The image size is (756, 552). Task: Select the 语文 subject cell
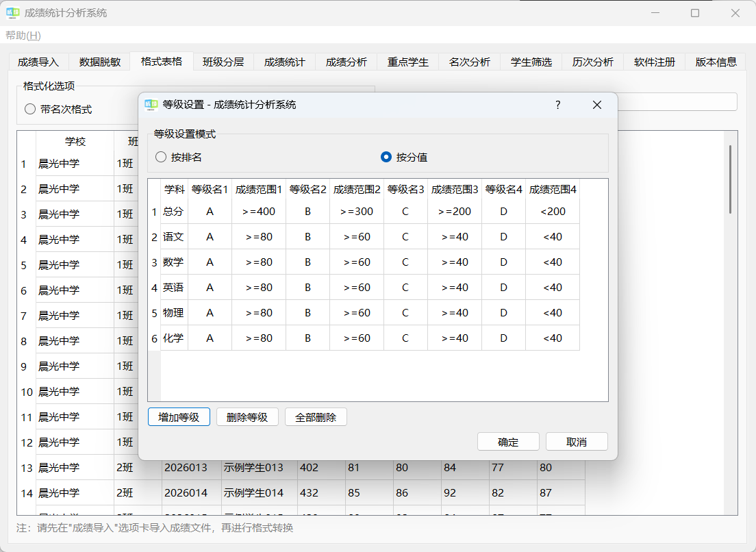pyautogui.click(x=174, y=237)
